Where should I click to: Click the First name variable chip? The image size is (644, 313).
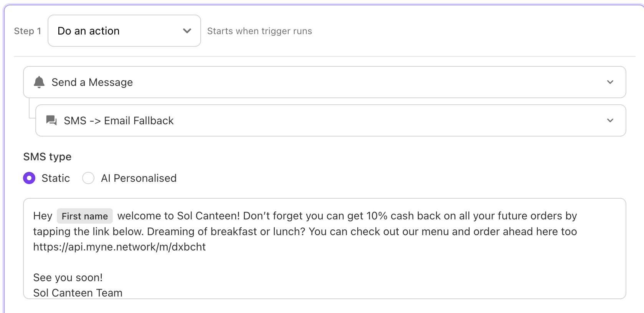(85, 216)
